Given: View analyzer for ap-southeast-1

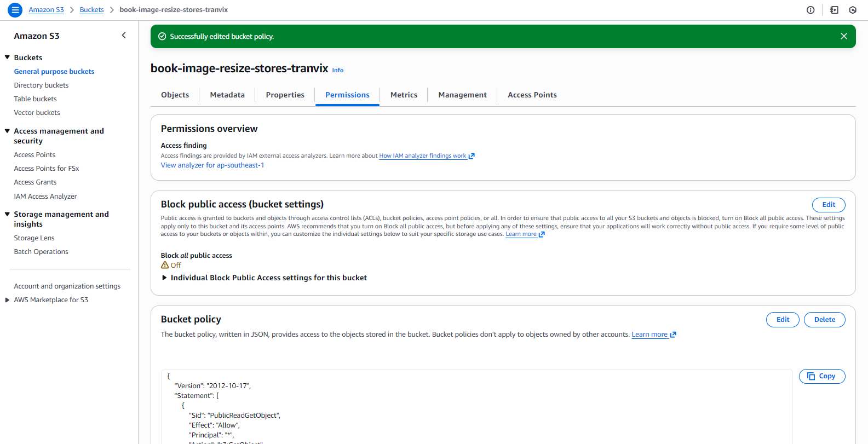Looking at the screenshot, I should click(212, 165).
